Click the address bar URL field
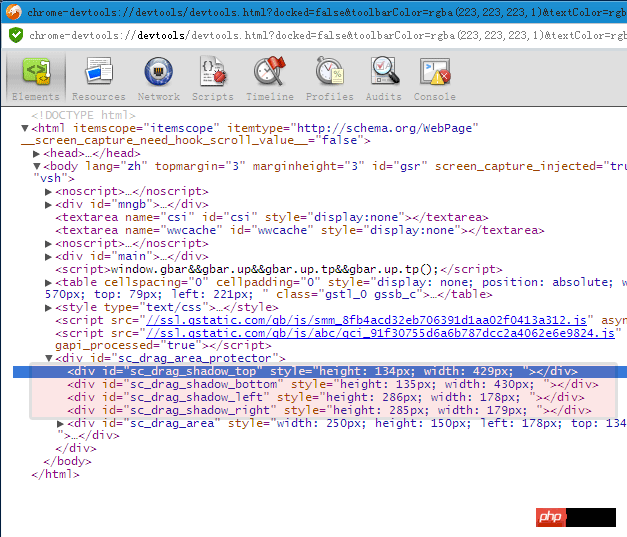627x537 pixels. (327, 36)
